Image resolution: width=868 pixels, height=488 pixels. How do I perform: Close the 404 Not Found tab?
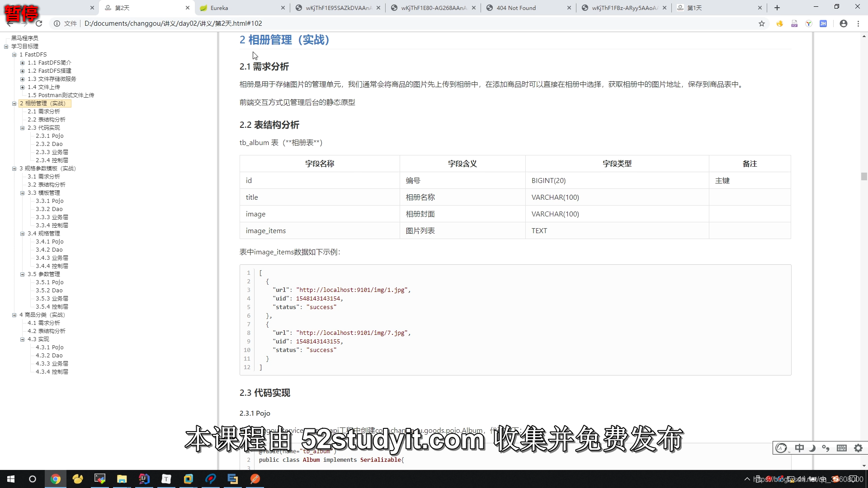coord(569,8)
